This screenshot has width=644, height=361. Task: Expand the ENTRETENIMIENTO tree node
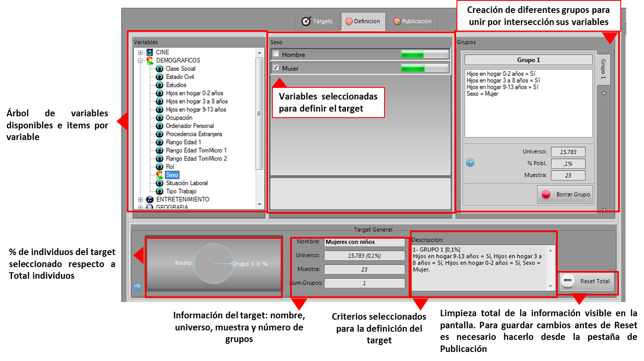(x=140, y=200)
